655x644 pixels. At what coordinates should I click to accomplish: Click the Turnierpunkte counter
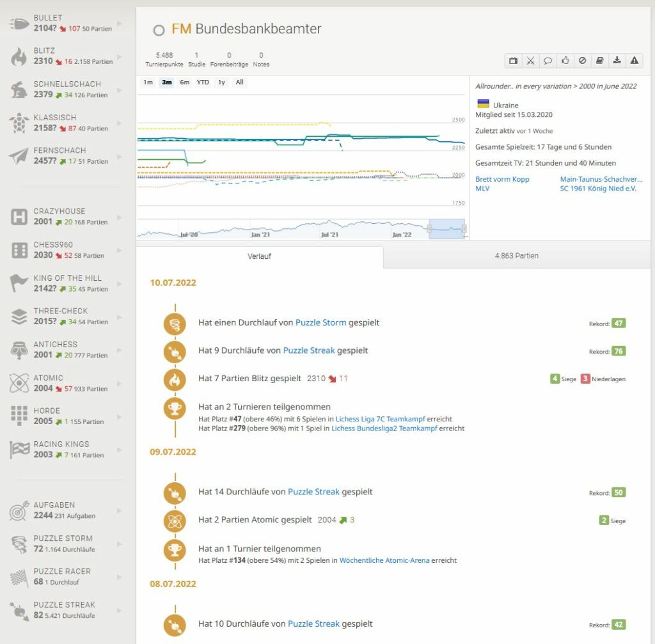pos(164,59)
